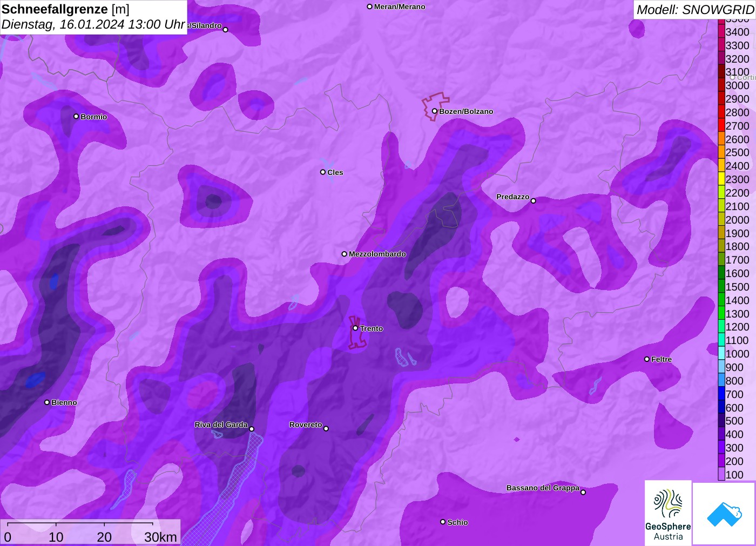
Task: Click the blue cloud house logo
Action: (x=724, y=514)
